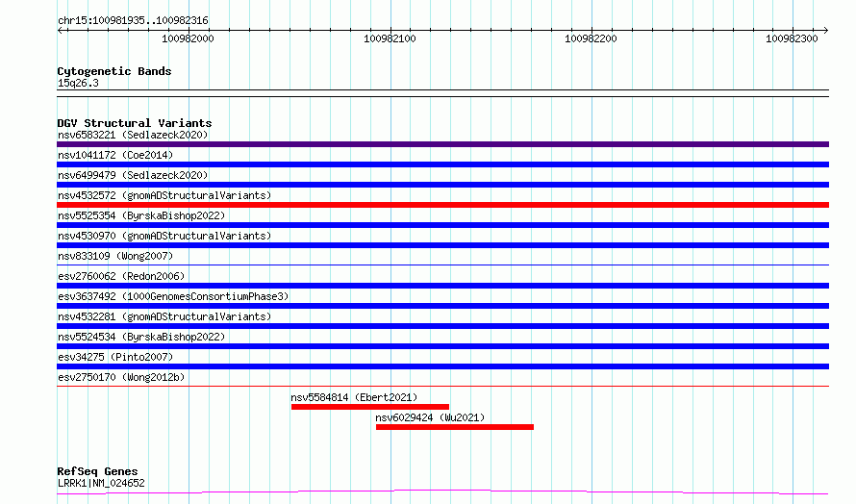Open esv3637492 (1000GenomesConsortiumPhase3) variant
The height and width of the screenshot is (504, 856).
173,296
